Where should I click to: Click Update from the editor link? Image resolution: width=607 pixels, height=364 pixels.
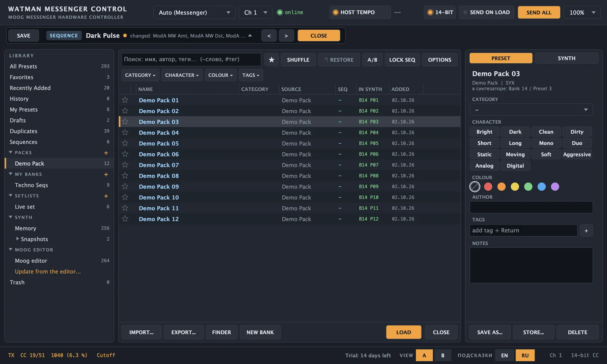[x=48, y=271]
